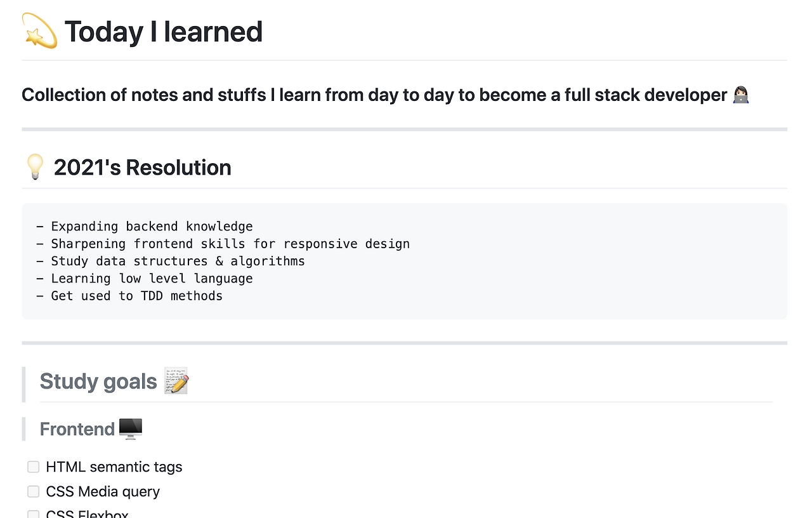
Task: Click the dizzy star emoji by the title
Action: click(39, 31)
